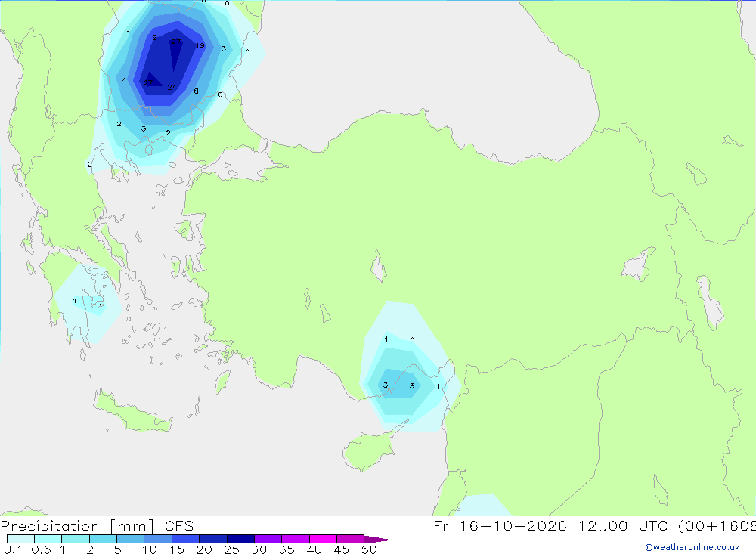Click the map value '8'
The height and width of the screenshot is (554, 756).
pyautogui.click(x=196, y=91)
